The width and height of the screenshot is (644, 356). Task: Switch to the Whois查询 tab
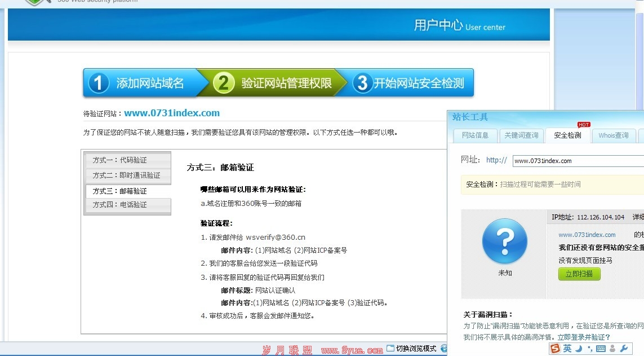(614, 135)
